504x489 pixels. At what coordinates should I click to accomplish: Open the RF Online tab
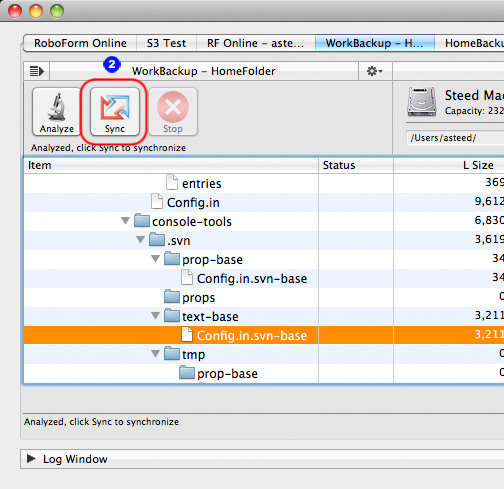(256, 43)
